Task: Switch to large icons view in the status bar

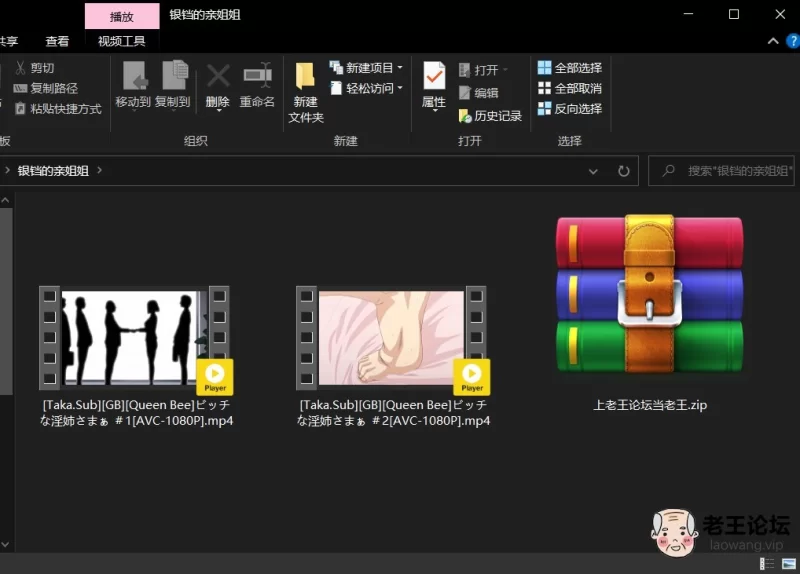Action: [789, 563]
